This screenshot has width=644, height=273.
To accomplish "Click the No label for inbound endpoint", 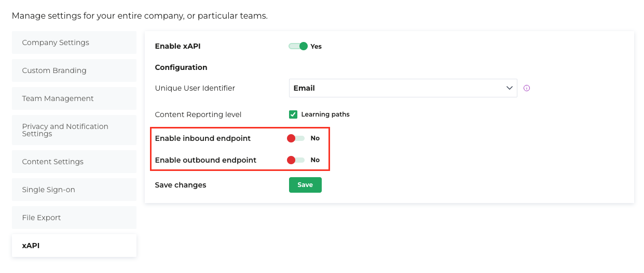I will coord(315,138).
